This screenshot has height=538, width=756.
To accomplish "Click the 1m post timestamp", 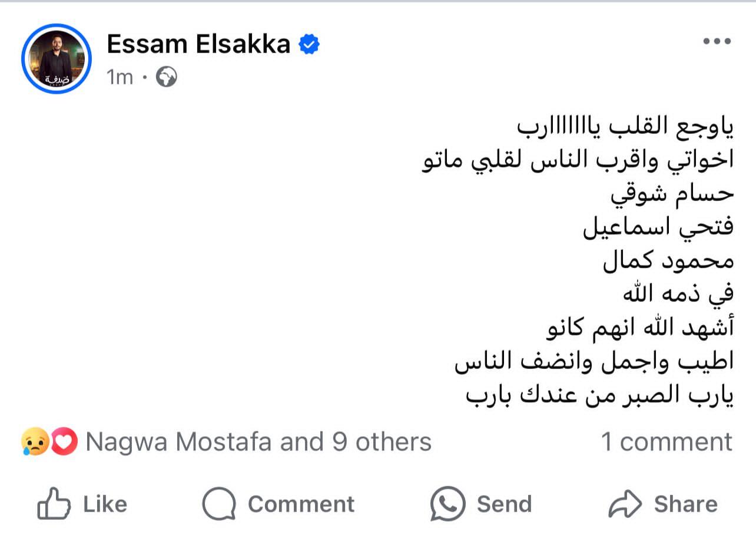I will click(x=120, y=77).
